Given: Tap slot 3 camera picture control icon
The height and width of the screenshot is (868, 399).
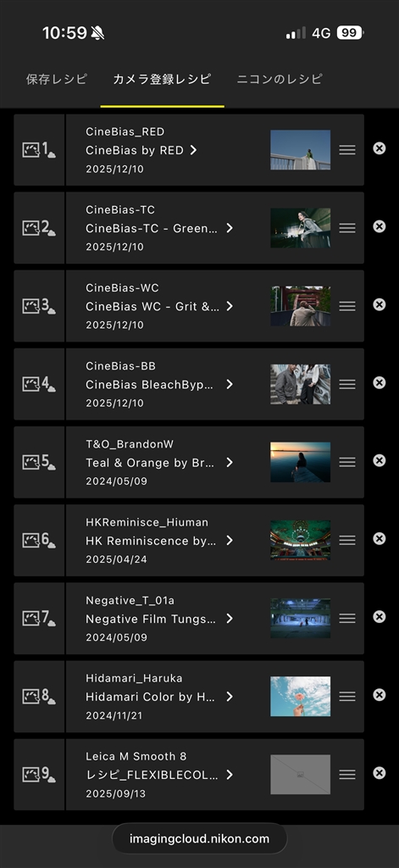Looking at the screenshot, I should tap(39, 306).
